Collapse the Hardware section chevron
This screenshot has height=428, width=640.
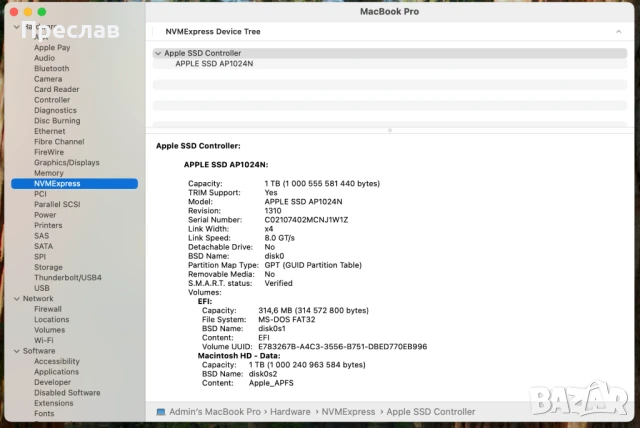click(x=17, y=27)
